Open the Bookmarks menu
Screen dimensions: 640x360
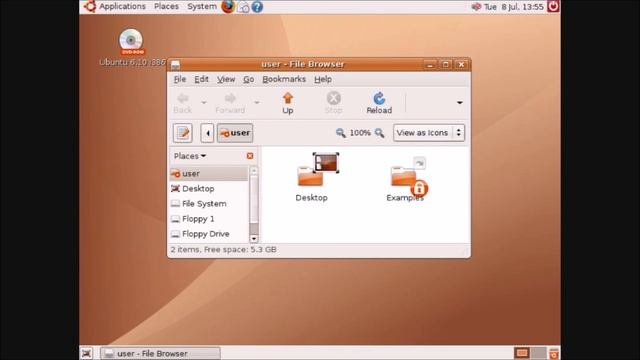tap(284, 79)
